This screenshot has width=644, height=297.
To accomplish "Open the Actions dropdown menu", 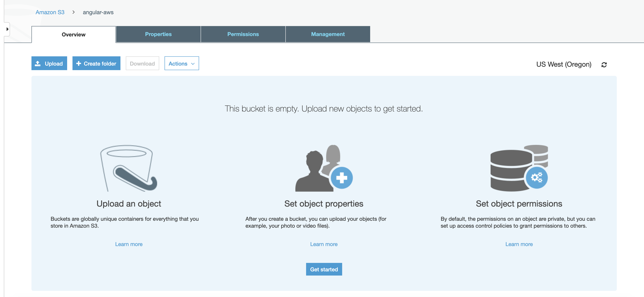I will coord(178,63).
